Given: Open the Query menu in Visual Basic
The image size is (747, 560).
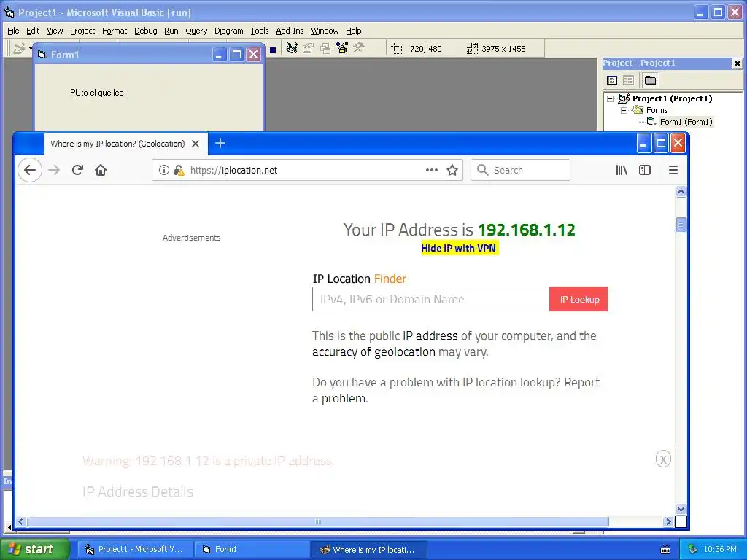Looking at the screenshot, I should [x=196, y=31].
